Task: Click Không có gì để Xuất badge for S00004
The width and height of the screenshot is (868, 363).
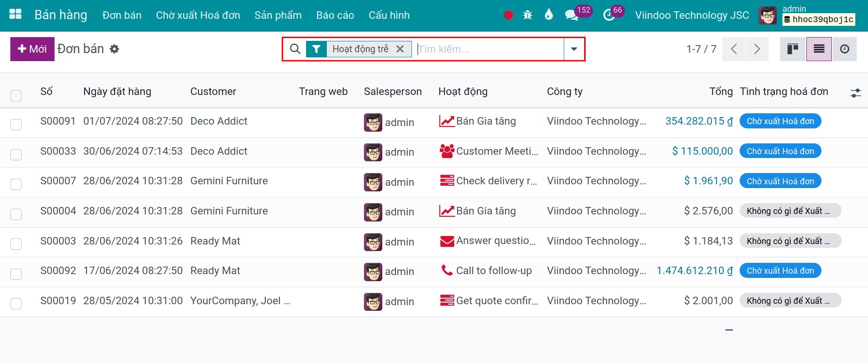Action: coord(790,211)
